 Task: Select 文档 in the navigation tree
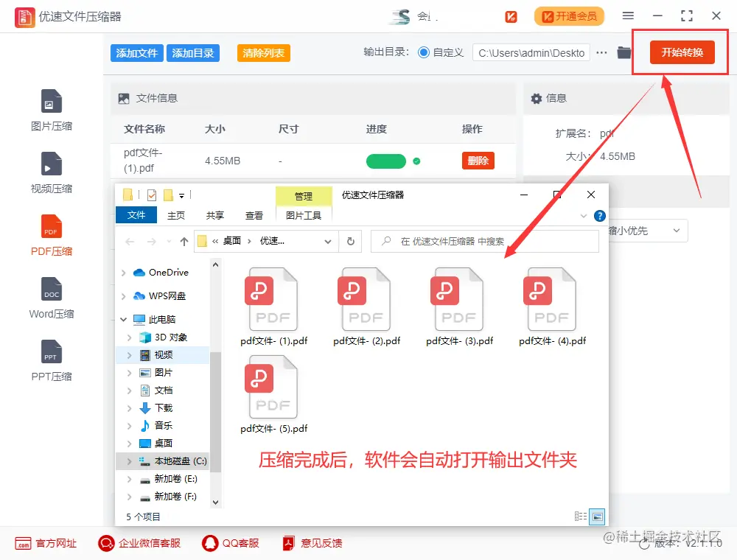pos(163,391)
